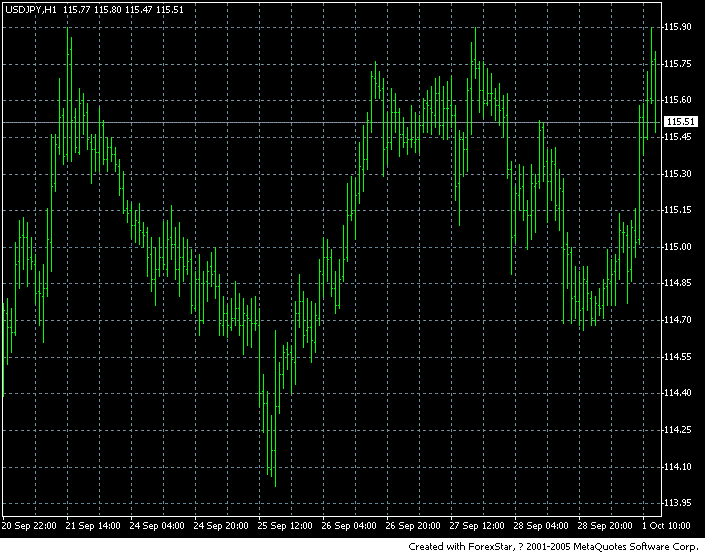Click the 115.45 price axis label
Viewport: 705px width, 554px height.
[x=678, y=137]
